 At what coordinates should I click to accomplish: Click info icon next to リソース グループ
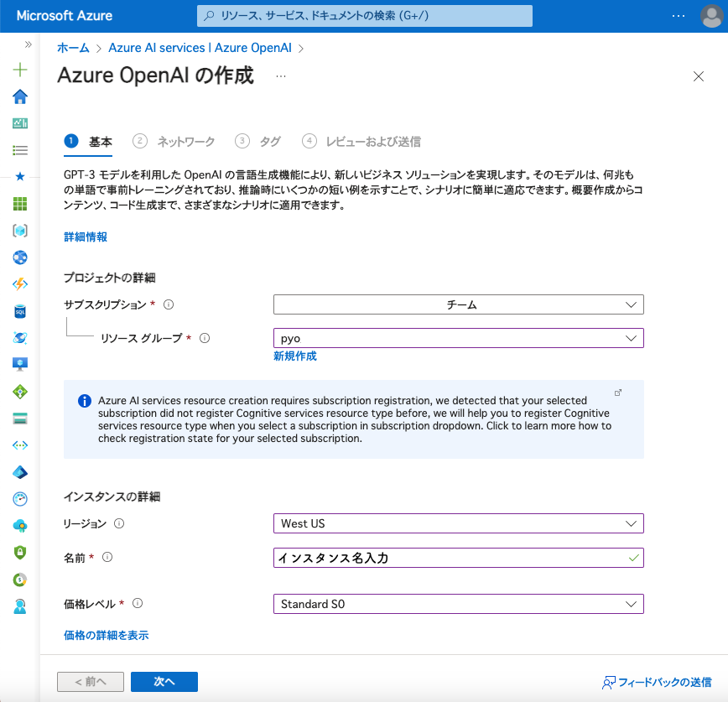pyautogui.click(x=205, y=338)
